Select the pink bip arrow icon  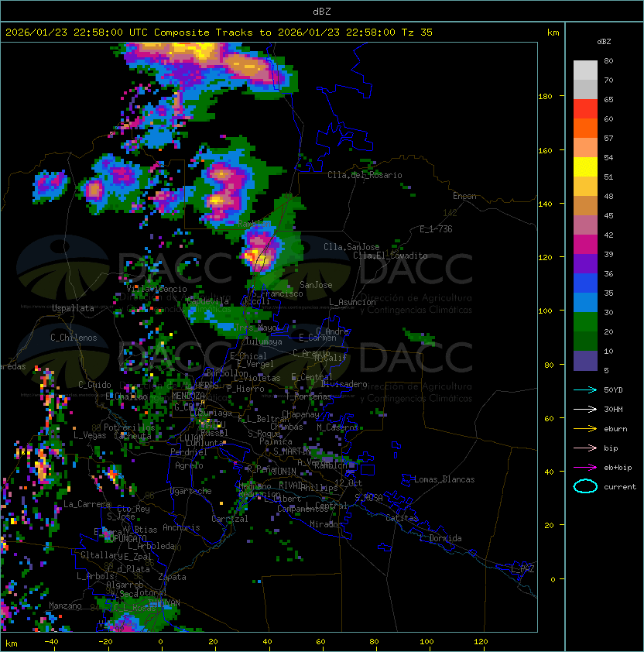pyautogui.click(x=585, y=448)
